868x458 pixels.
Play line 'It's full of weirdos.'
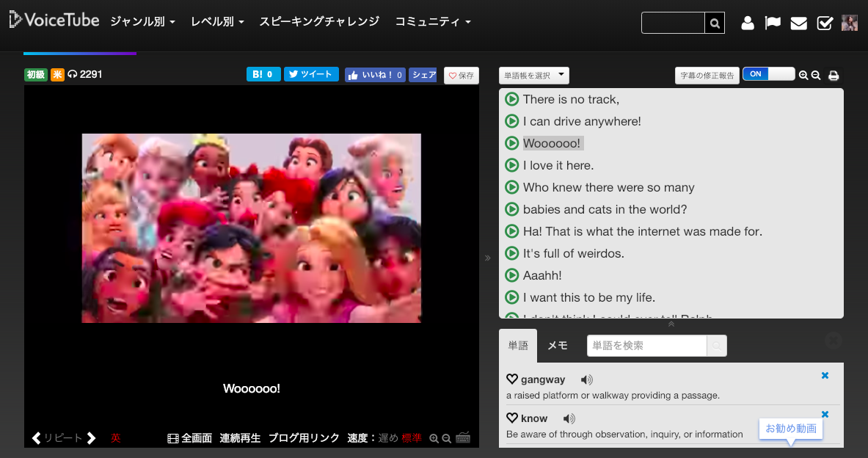click(x=511, y=253)
